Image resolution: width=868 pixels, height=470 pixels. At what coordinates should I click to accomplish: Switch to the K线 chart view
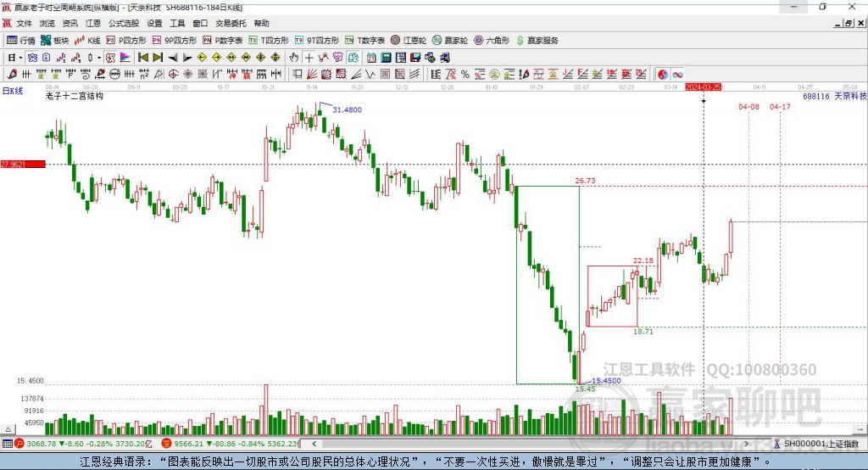click(87, 41)
